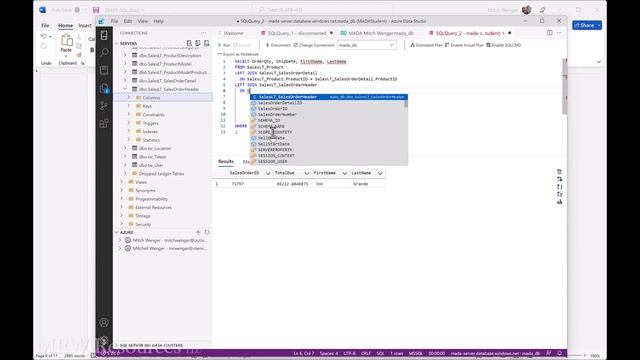The image size is (640, 360).
Task: Open the Source Control view
Action: point(104,106)
